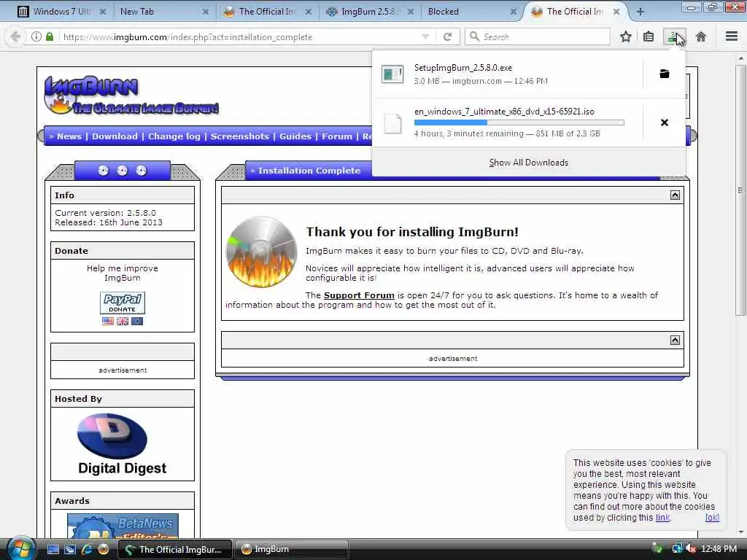The height and width of the screenshot is (560, 747).
Task: Launch Internet Explorer from quick launch
Action: 87,549
